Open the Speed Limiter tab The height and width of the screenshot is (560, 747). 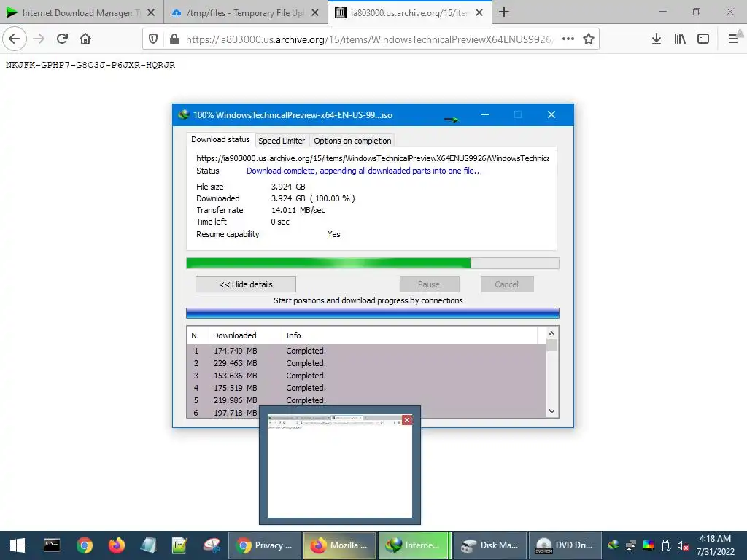click(282, 141)
